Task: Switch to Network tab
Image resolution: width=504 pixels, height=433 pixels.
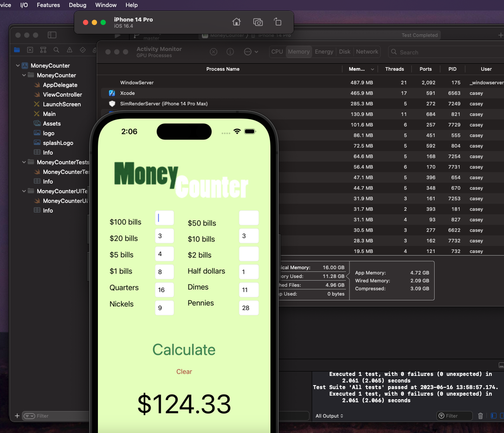Action: point(367,52)
